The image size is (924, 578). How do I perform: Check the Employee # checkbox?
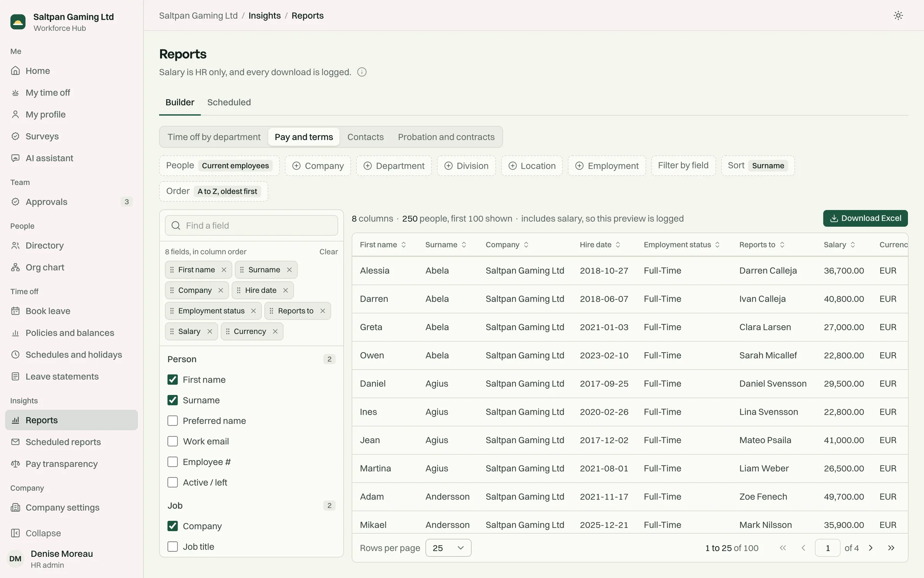coord(172,462)
